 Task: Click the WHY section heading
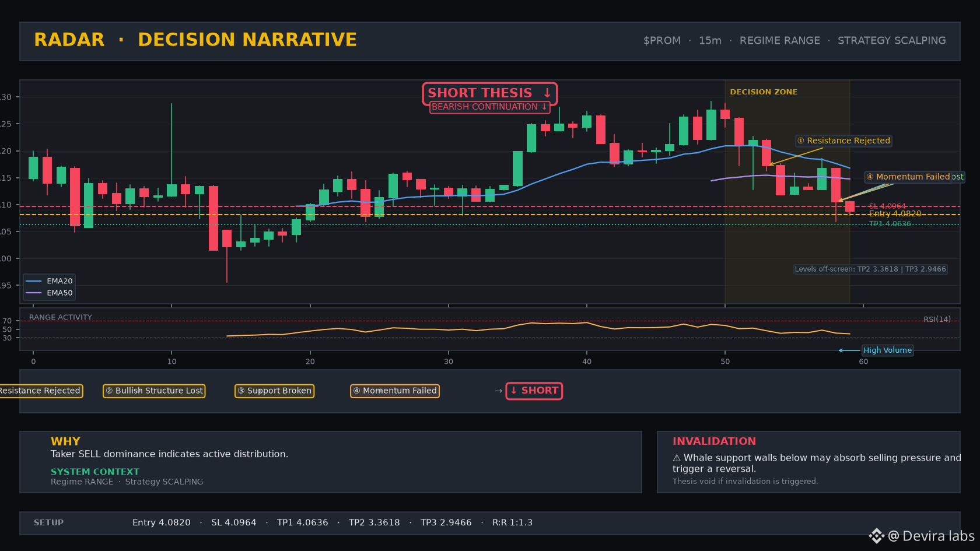pyautogui.click(x=65, y=441)
